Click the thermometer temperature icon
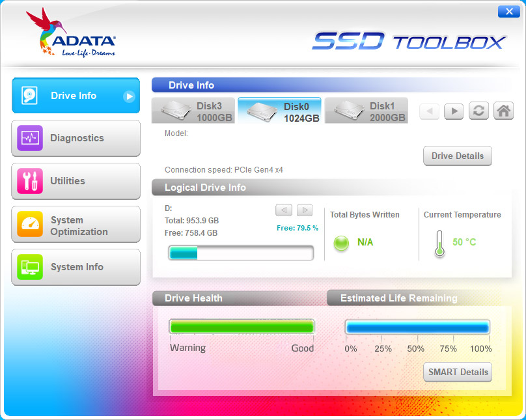This screenshot has height=420, width=526. [439, 244]
